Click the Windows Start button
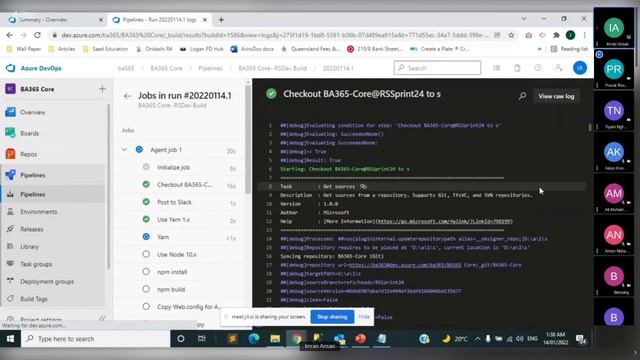The image size is (640, 360). click(x=10, y=339)
